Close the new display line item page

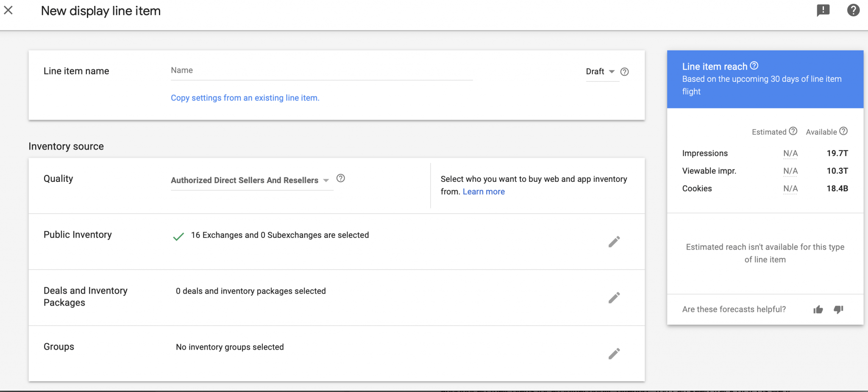coord(8,10)
